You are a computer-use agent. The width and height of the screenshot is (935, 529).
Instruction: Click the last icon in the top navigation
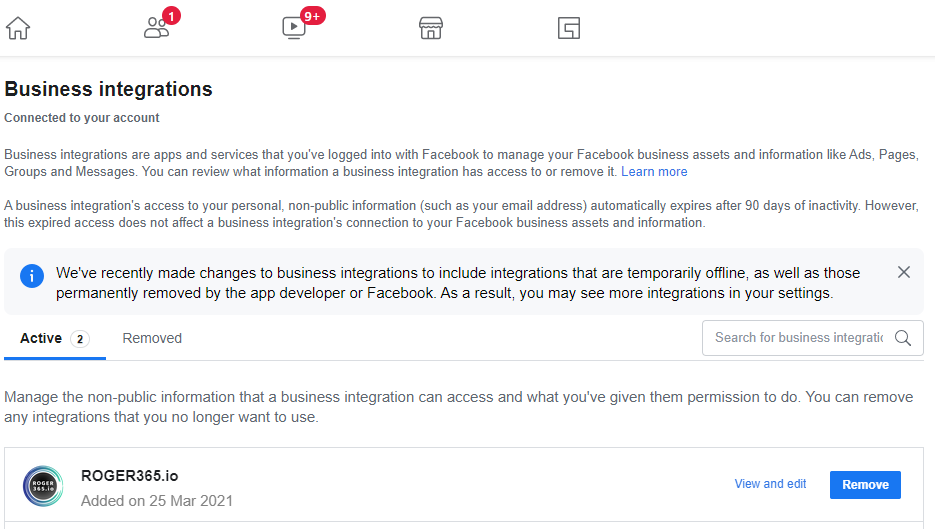point(569,28)
